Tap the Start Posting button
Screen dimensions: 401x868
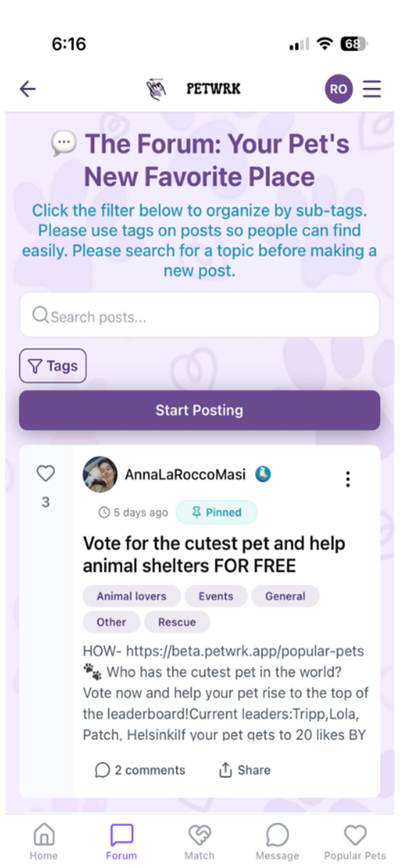click(200, 411)
